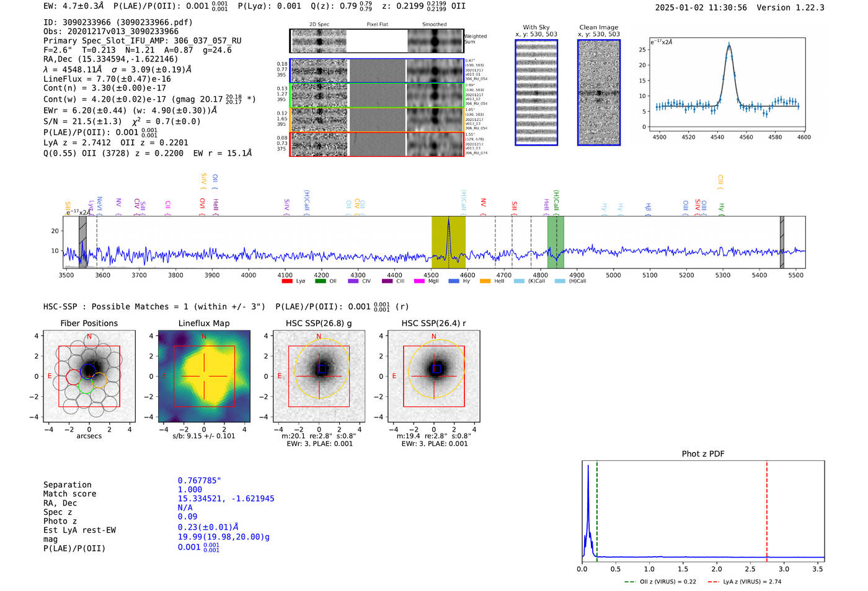
Task: Click the green OII legend swatch
Action: point(320,282)
